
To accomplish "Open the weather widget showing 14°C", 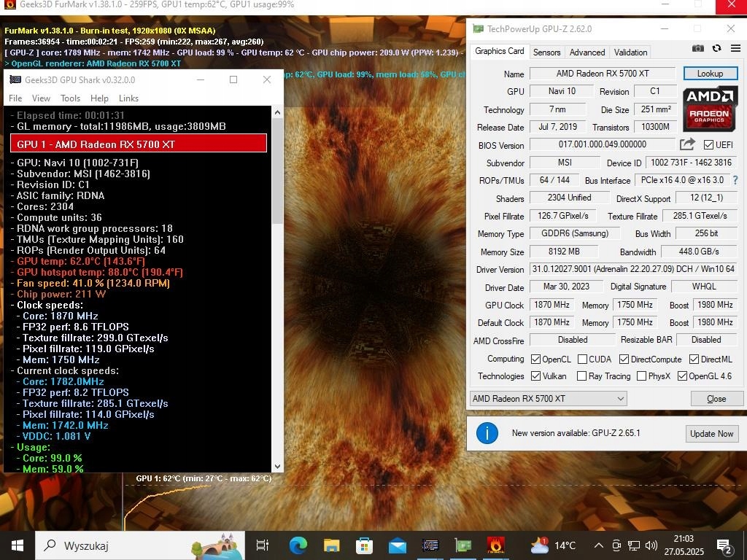I will pos(553,545).
